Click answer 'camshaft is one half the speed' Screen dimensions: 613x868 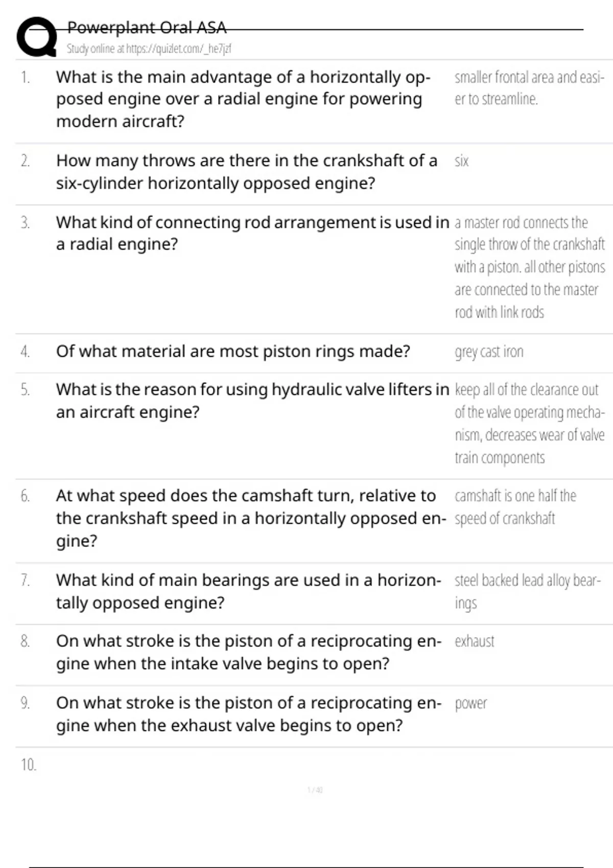point(515,507)
